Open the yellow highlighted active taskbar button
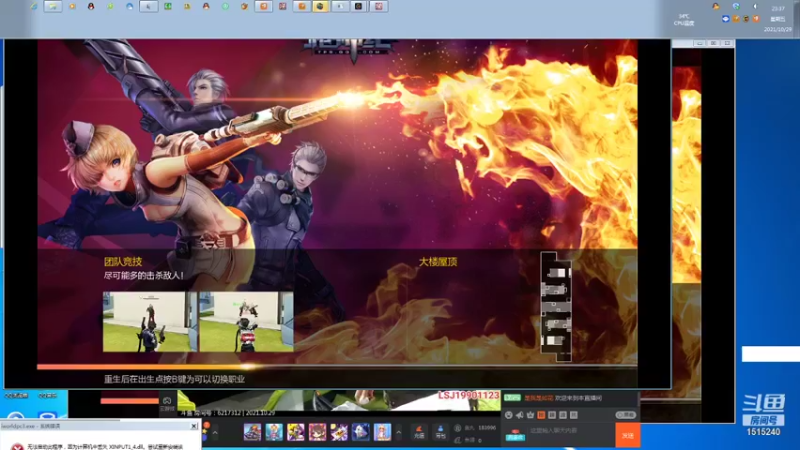The width and height of the screenshot is (800, 450). (321, 6)
